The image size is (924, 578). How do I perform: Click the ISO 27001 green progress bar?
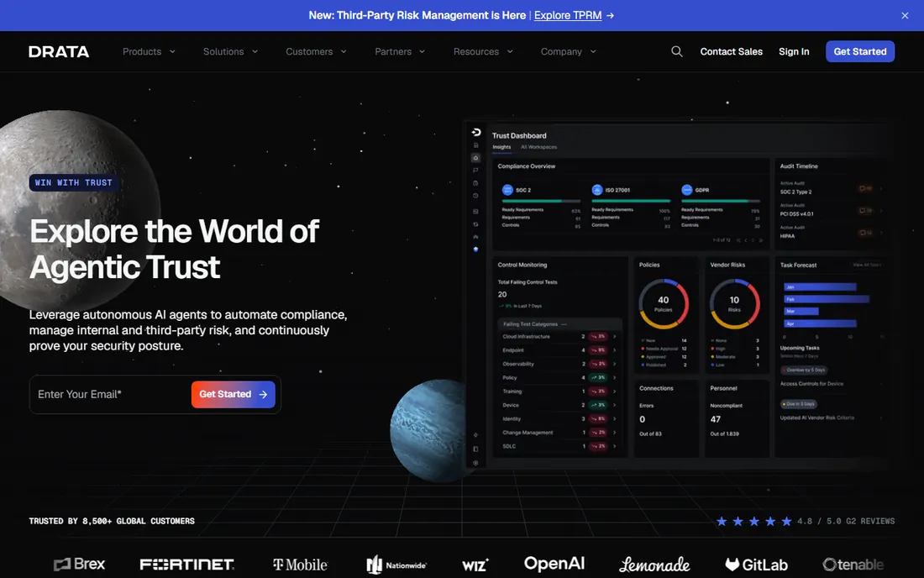[x=631, y=201]
